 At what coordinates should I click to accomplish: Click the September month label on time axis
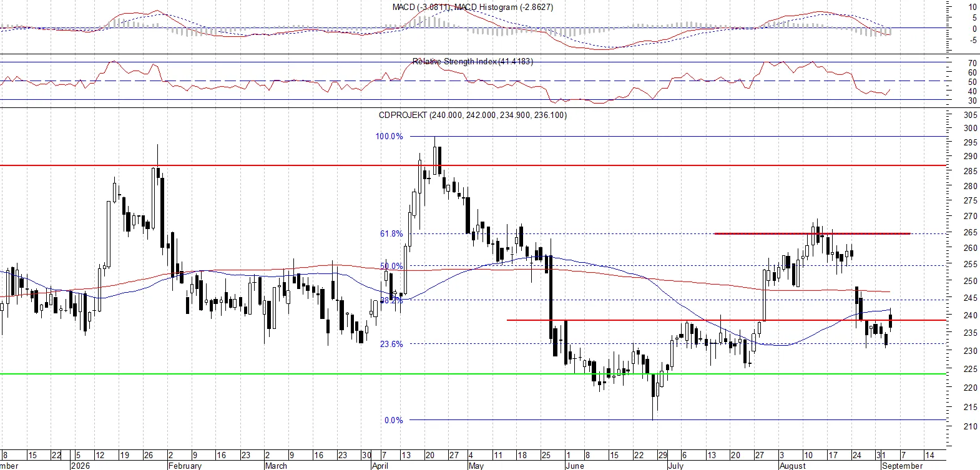pyautogui.click(x=902, y=466)
